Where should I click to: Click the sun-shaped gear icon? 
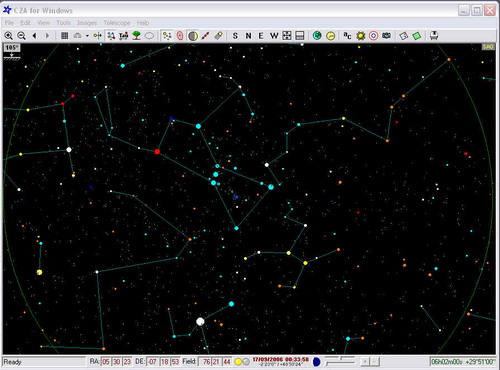pyautogui.click(x=360, y=36)
